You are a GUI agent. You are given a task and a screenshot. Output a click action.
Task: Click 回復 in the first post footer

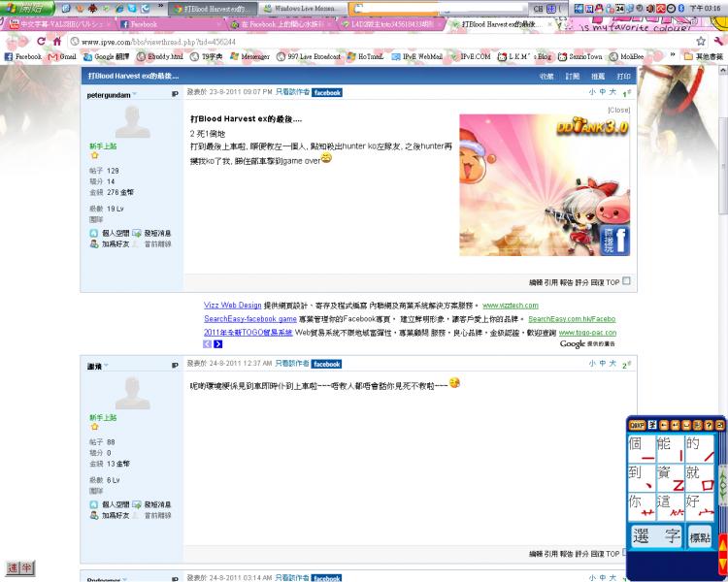click(x=597, y=282)
